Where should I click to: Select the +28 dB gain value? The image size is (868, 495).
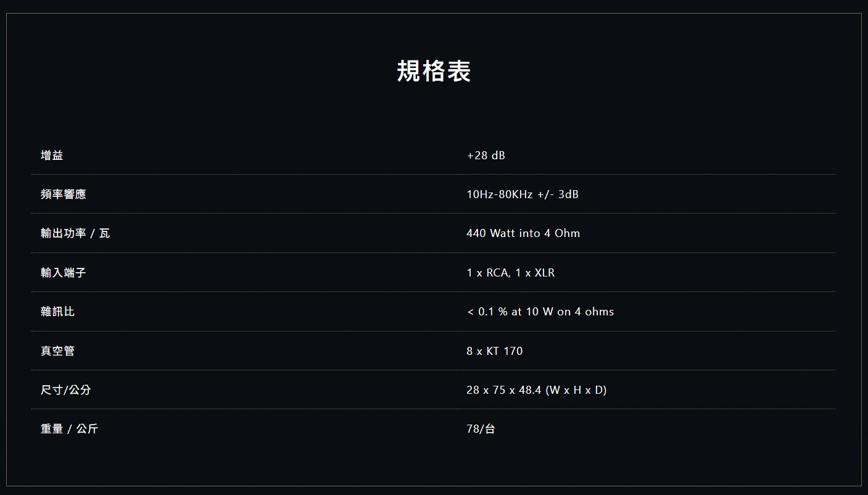tap(486, 156)
